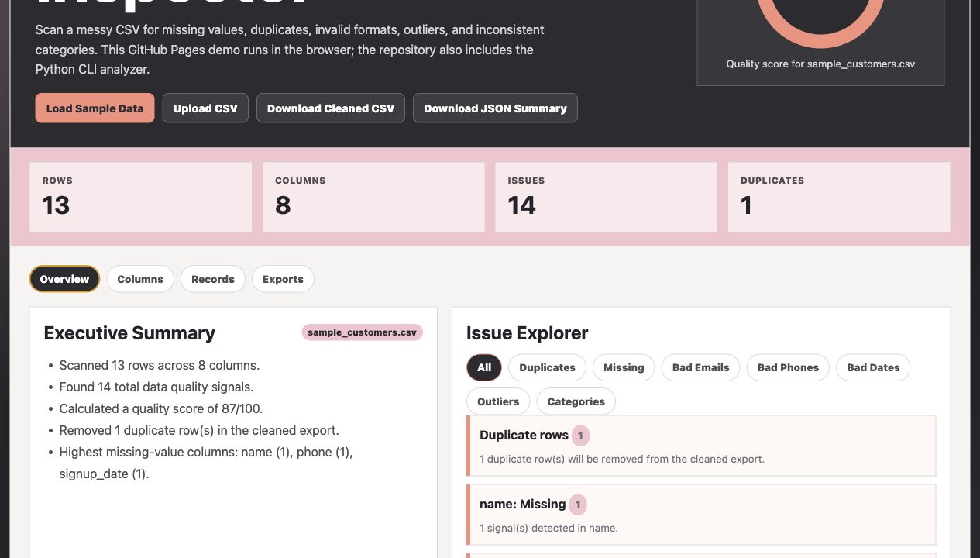Click the Executive Summary heading
The width and height of the screenshot is (980, 558).
point(129,333)
